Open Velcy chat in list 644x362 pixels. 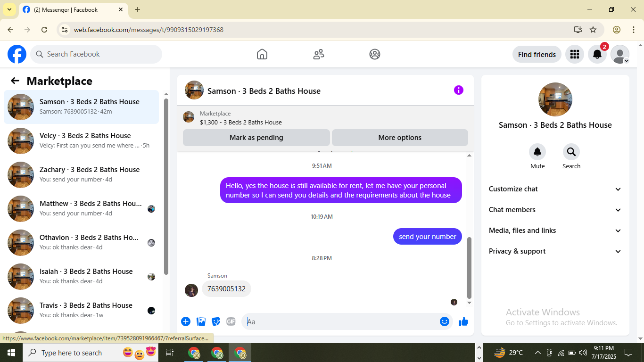click(x=82, y=141)
